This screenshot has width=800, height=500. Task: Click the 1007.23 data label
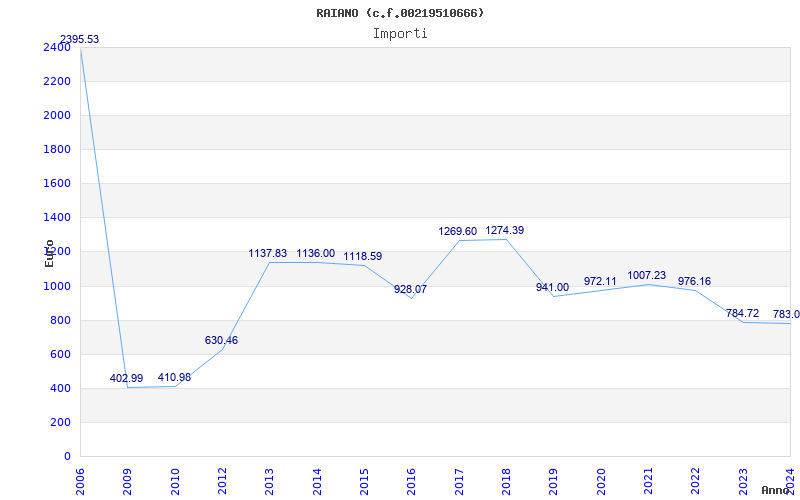click(x=646, y=276)
